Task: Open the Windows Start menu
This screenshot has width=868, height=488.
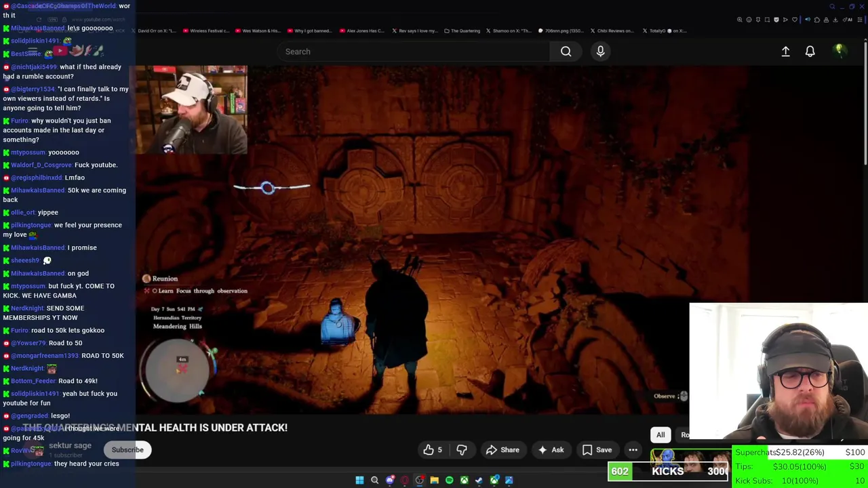Action: coord(359,480)
